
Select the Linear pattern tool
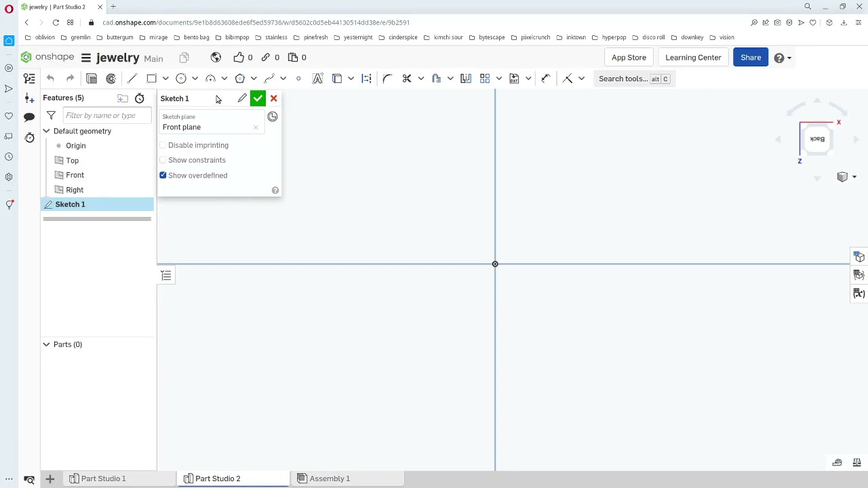click(485, 79)
